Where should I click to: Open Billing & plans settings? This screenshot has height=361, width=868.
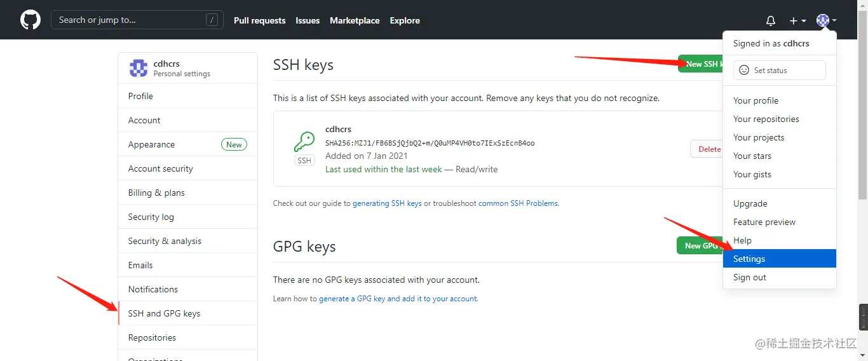click(187, 193)
